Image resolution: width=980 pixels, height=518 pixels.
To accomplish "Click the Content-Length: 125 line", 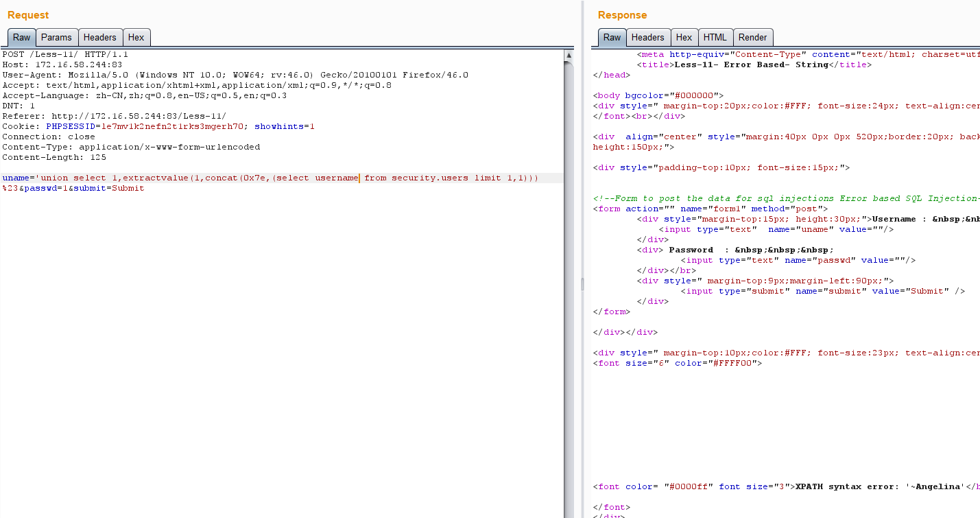I will pyautogui.click(x=54, y=157).
